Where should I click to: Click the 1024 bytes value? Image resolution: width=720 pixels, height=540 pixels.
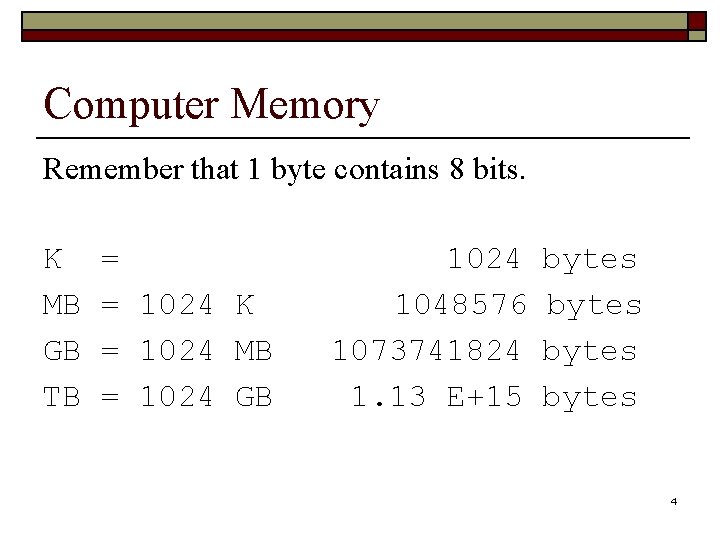[x=542, y=260]
